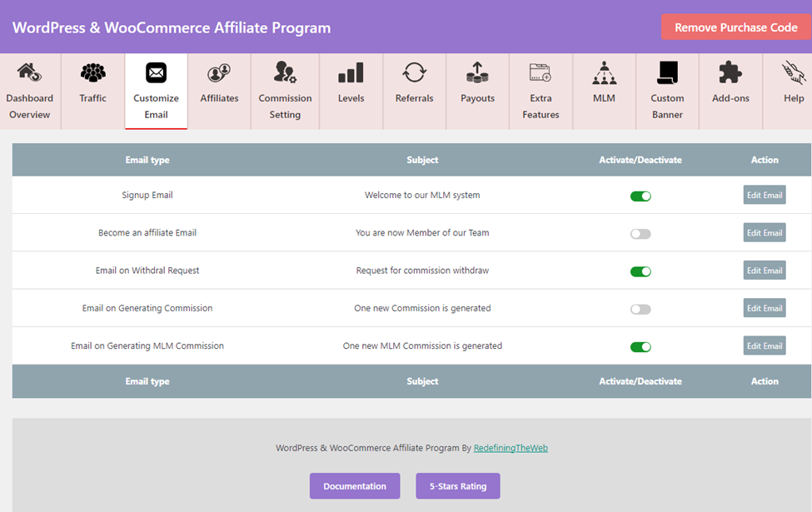Switch to the Traffic tab label
Image resolution: width=812 pixels, height=512 pixels.
pos(92,98)
